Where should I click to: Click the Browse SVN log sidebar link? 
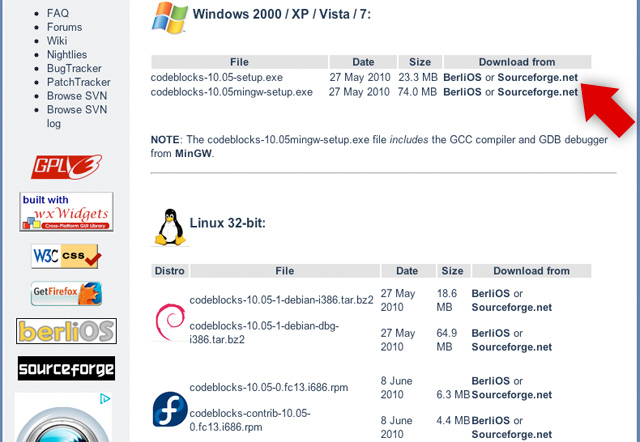pos(77,116)
